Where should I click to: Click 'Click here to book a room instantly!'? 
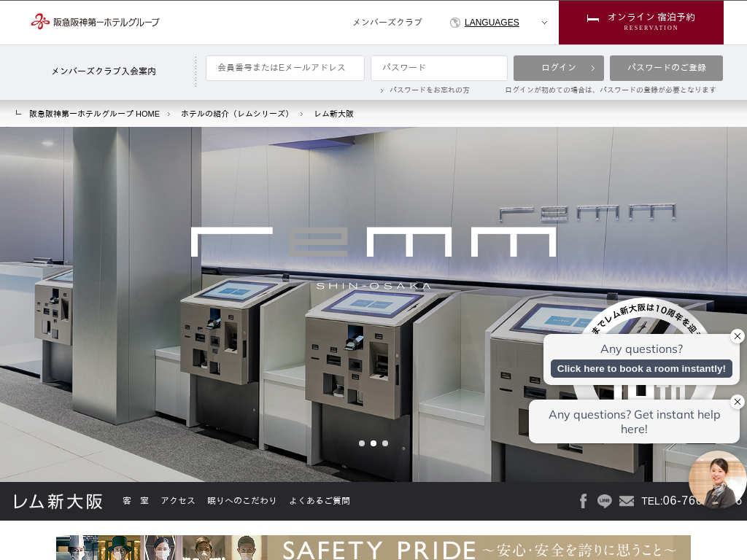[641, 368]
